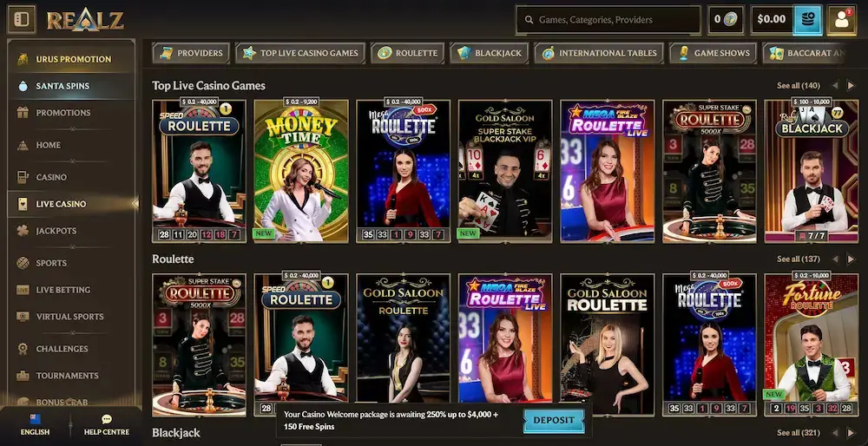Click the Deposit button

(554, 421)
